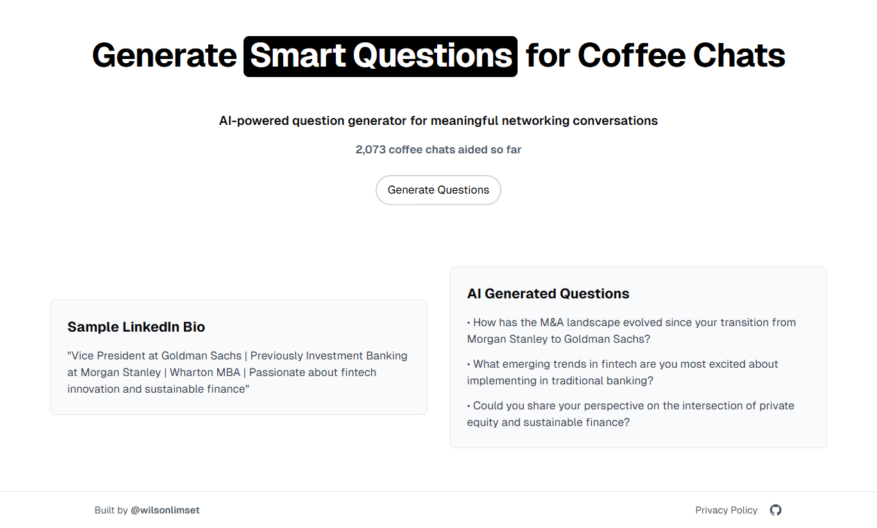Open the Privacy Policy link

tap(726, 510)
